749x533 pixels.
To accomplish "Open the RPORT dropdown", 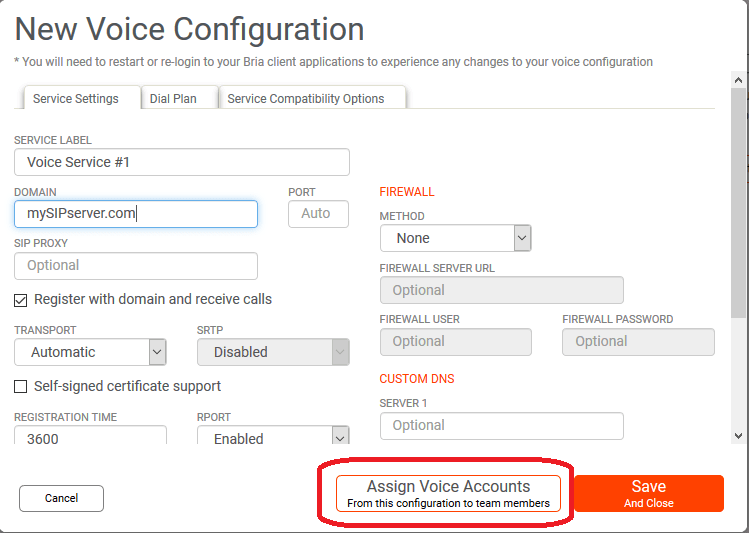I will pyautogui.click(x=273, y=438).
